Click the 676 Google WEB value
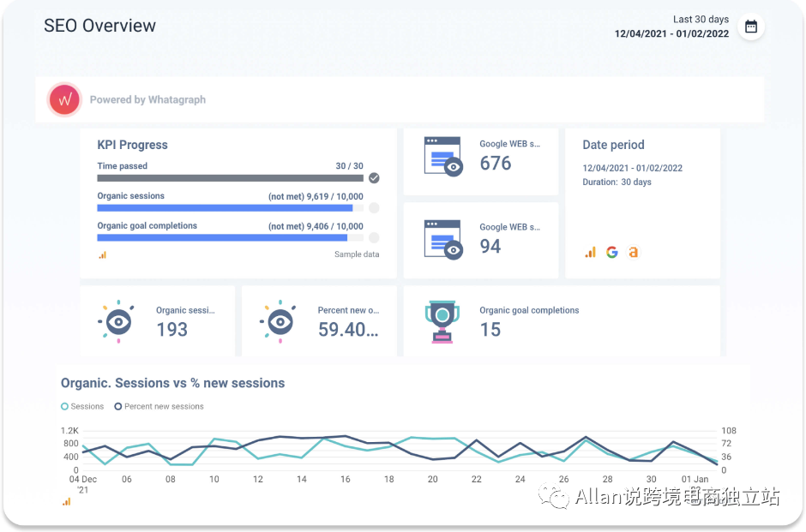Screen dimensions: 806x532 tap(496, 164)
